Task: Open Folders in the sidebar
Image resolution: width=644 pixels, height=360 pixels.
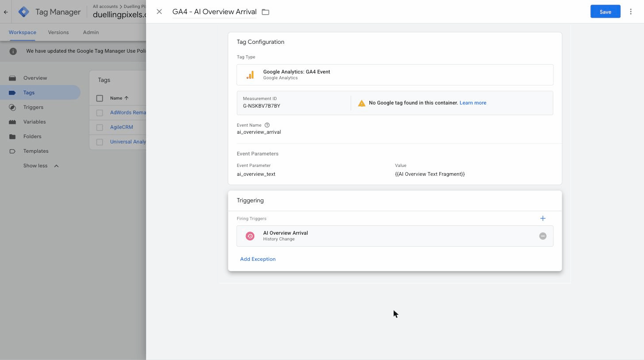Action: pos(40,136)
